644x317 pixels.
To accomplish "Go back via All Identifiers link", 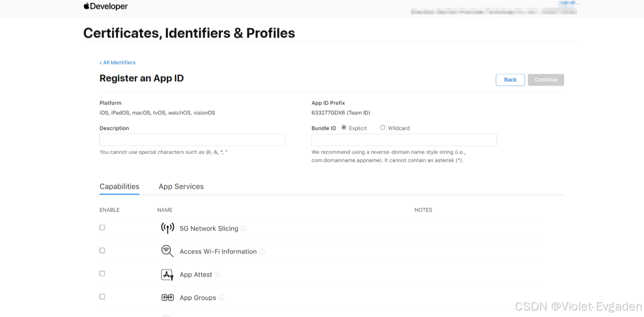I will click(118, 63).
